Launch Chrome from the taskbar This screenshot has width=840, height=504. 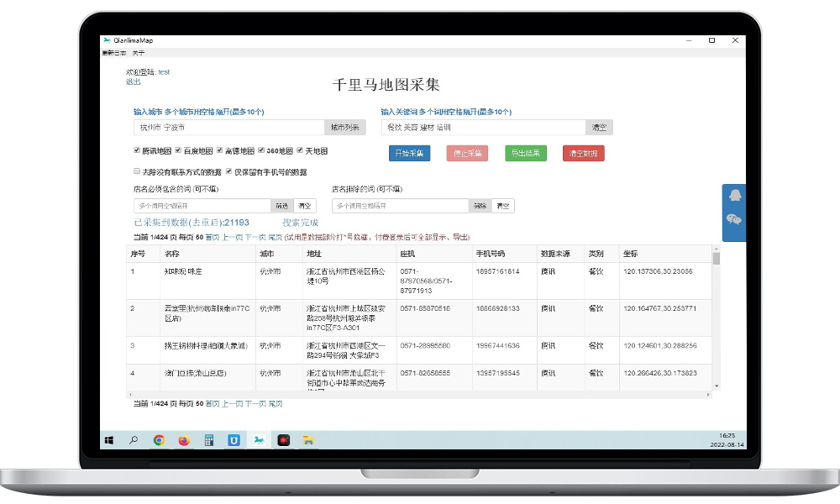pyautogui.click(x=159, y=440)
